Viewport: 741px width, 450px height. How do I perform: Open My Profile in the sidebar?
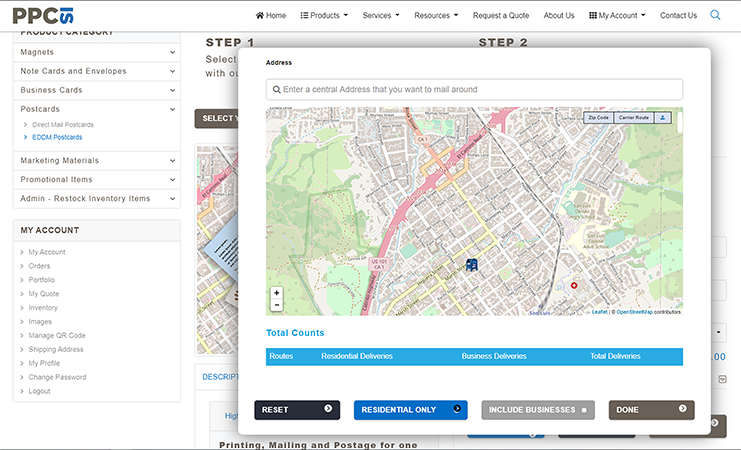(x=44, y=363)
